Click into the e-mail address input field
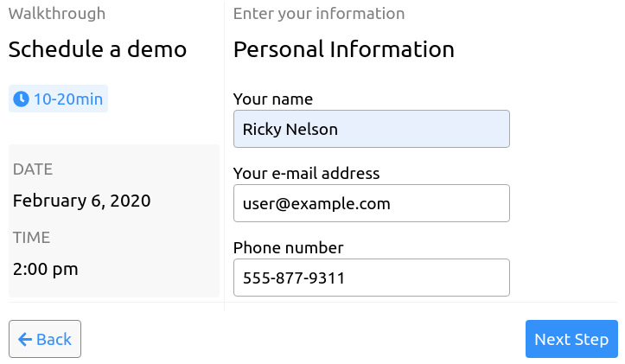 (372, 203)
